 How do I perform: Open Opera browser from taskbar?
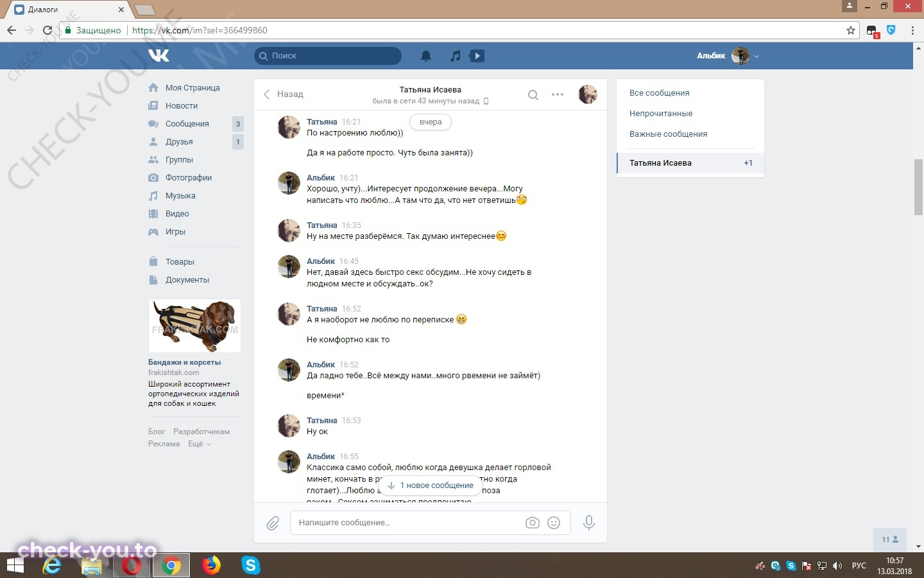click(131, 565)
